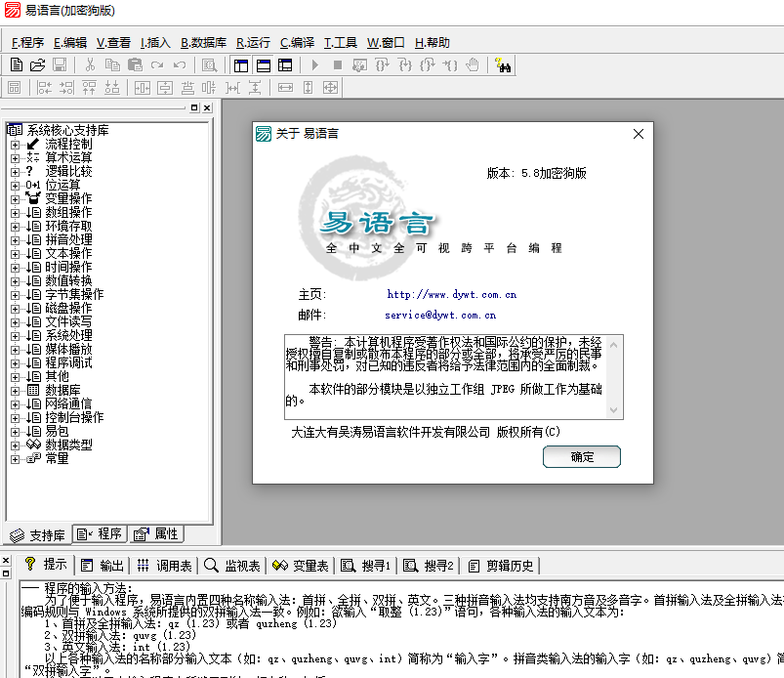Image resolution: width=784 pixels, height=678 pixels.
Task: Click the Step Over braces debug icon
Action: (383, 65)
